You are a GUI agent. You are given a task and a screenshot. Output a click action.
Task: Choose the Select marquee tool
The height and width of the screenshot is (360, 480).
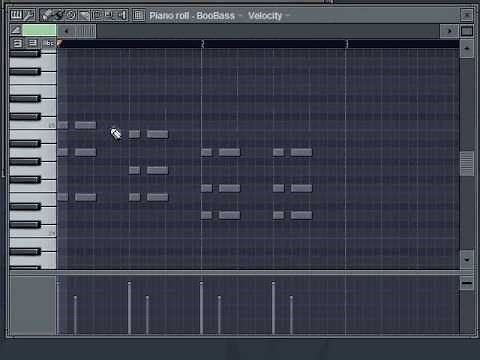coord(97,15)
